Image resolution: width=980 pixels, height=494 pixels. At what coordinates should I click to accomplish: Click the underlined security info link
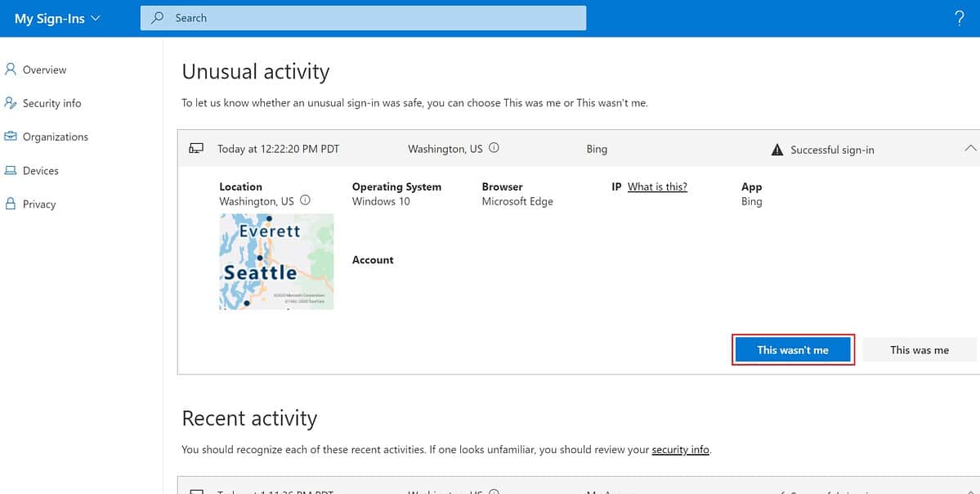pyautogui.click(x=680, y=449)
